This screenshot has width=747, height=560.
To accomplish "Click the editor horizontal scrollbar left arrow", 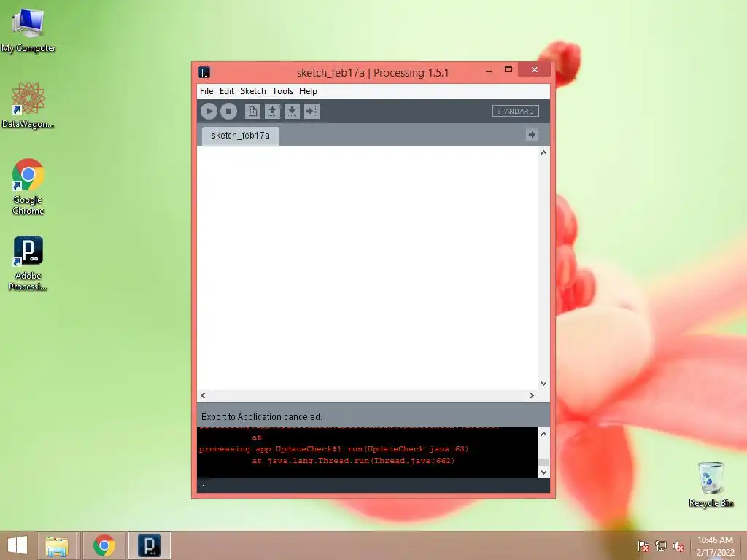I will (x=204, y=395).
